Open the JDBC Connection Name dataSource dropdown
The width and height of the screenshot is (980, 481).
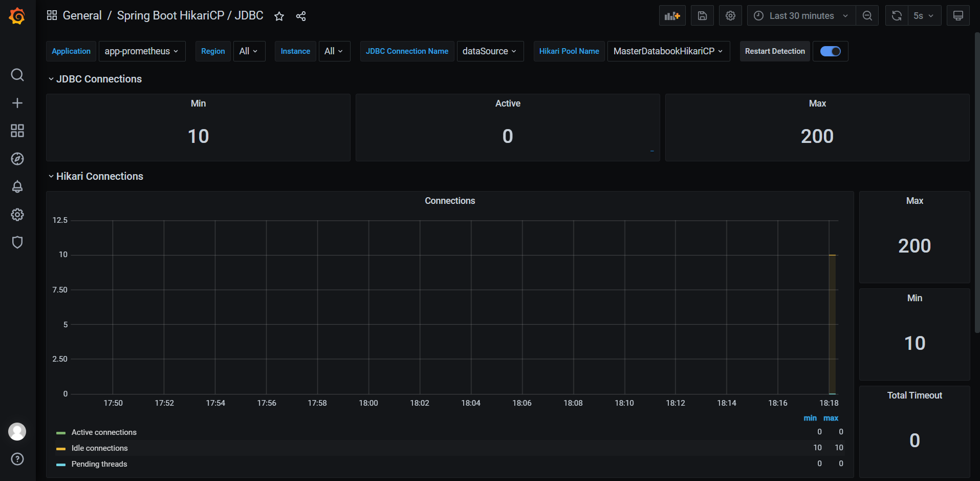tap(490, 51)
